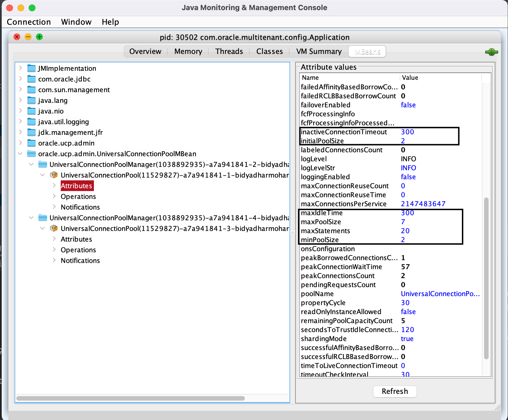Switch to the Memory tab
The height and width of the screenshot is (420, 508).
pos(188,51)
